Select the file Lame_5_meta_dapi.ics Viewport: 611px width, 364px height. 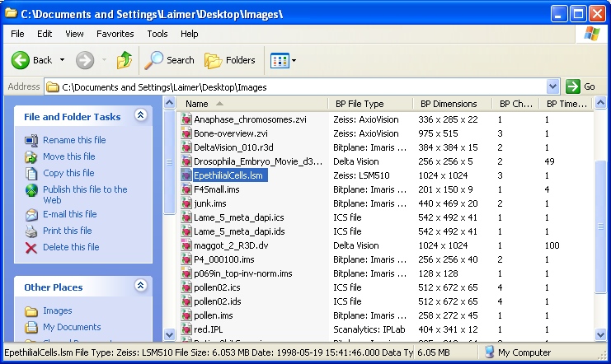[x=239, y=217]
